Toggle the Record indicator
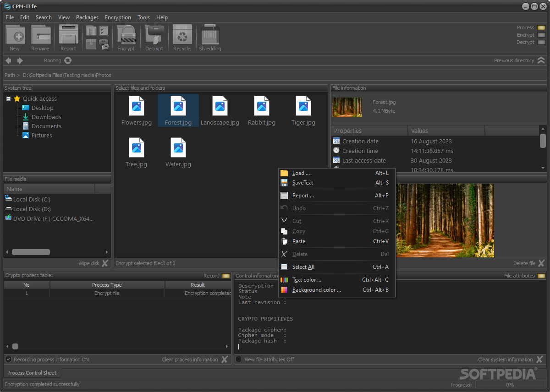Viewport: 550px width, 392px height. pos(226,276)
